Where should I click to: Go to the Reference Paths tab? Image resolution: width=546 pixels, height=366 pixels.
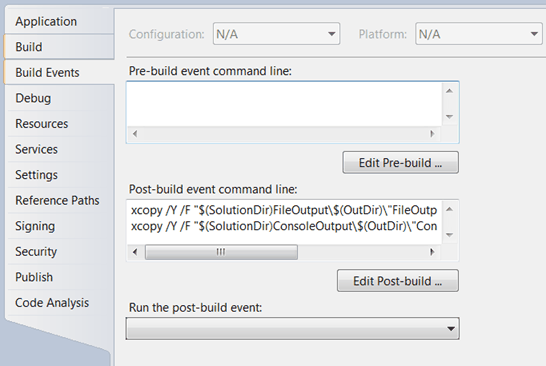click(59, 200)
